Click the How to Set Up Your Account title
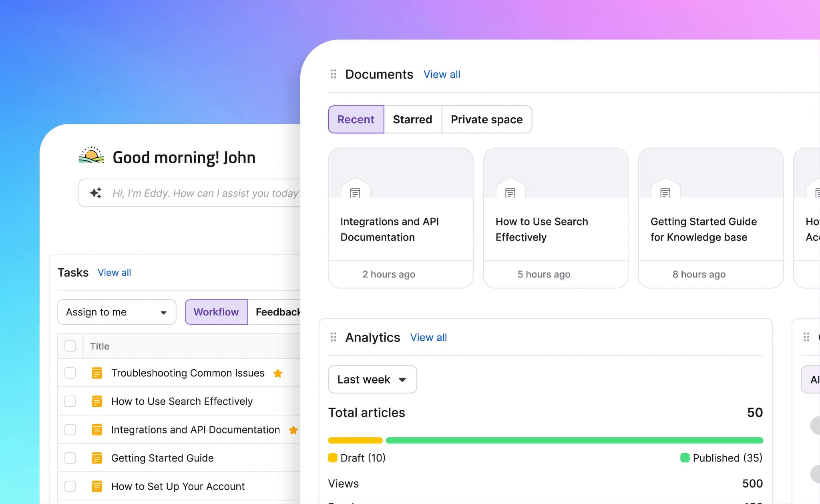Screen dimensions: 820x504 [178, 486]
